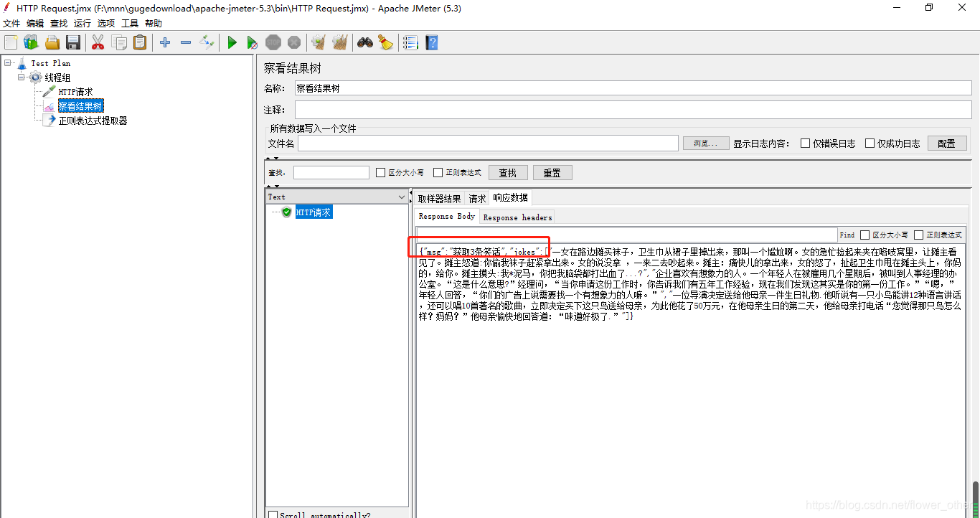980x518 pixels.
Task: Toggle 正则表达式 in search row
Action: pyautogui.click(x=438, y=172)
